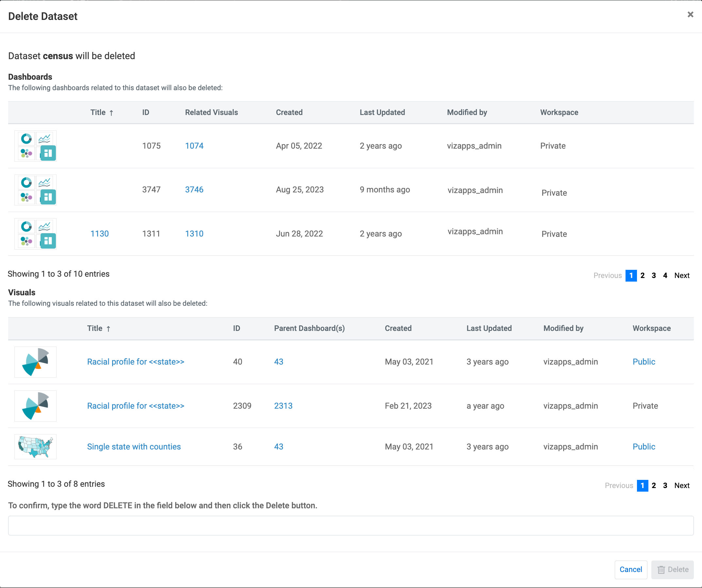Open parent dashboard 2313 link
Image resolution: width=702 pixels, height=588 pixels.
[x=283, y=406]
